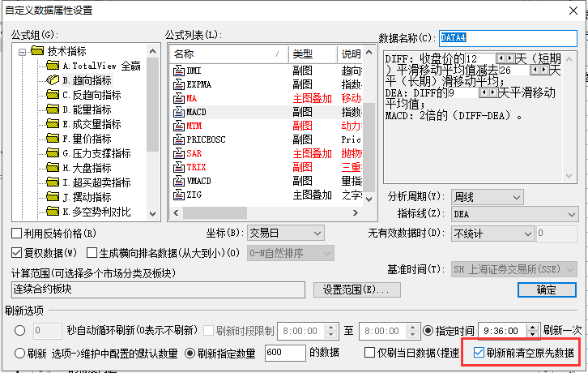Sort the formula list by 名称 column header

tap(228, 54)
